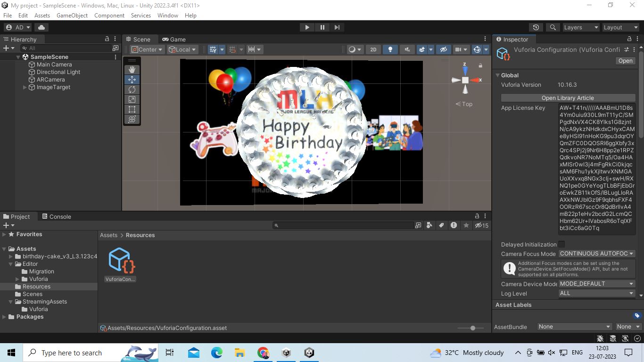This screenshot has height=362, width=644.
Task: Switch to the Game tab
Action: pos(177,39)
